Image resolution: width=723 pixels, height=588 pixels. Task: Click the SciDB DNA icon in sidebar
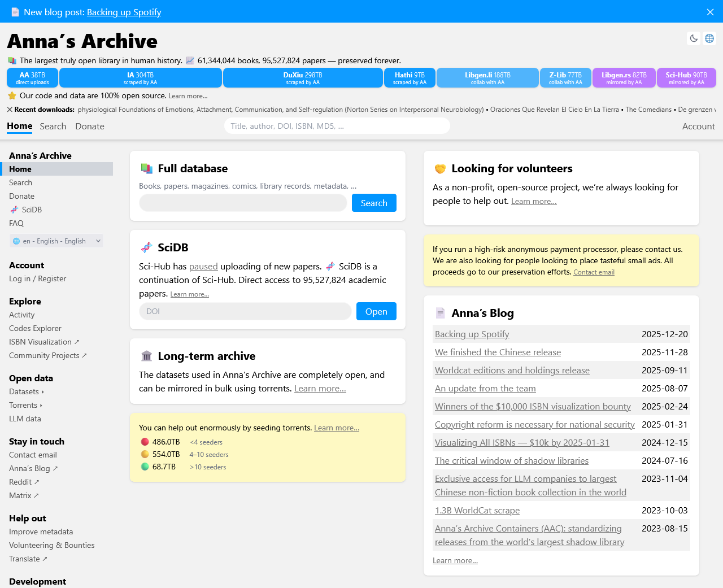(x=14, y=210)
